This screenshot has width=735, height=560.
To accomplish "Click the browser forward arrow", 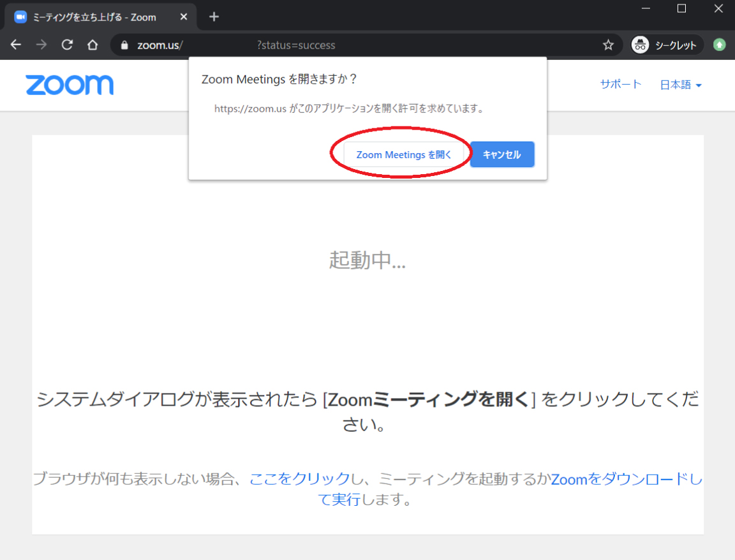I will (41, 45).
